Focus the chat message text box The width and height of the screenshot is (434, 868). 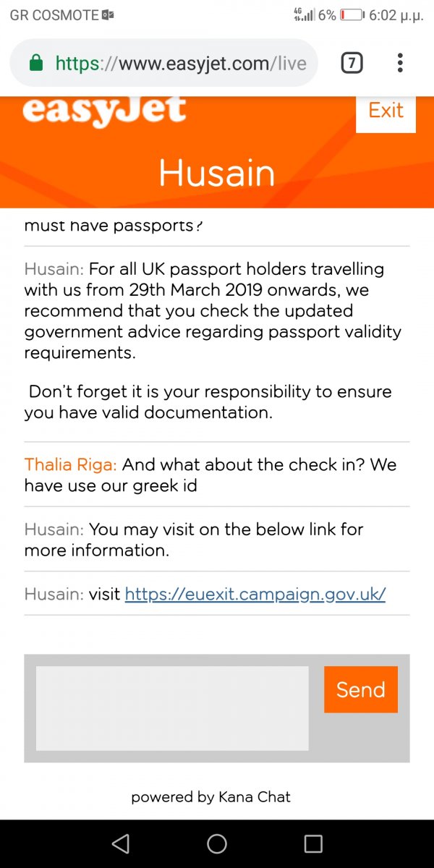tap(172, 708)
